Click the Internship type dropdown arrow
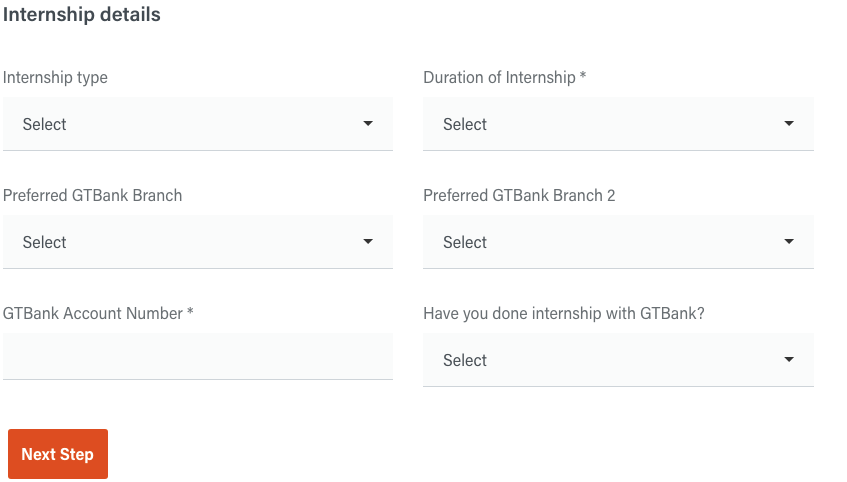Image resolution: width=847 pixels, height=482 pixels. pyautogui.click(x=368, y=124)
